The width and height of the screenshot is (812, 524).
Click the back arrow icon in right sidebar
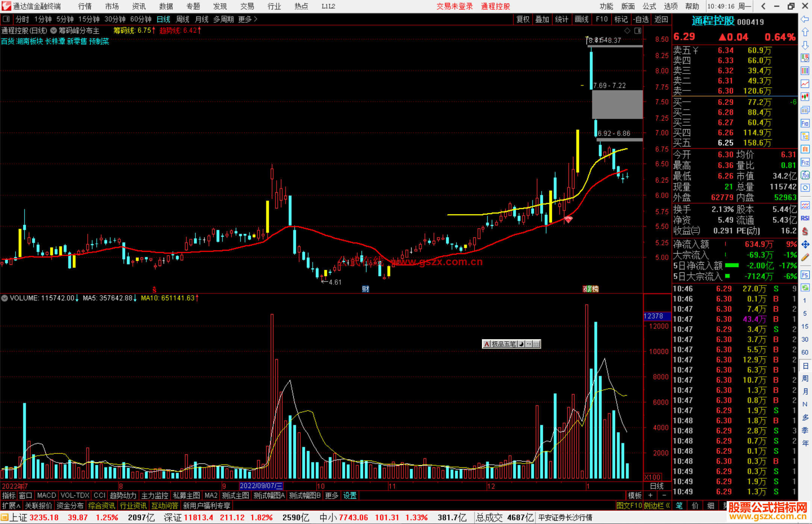[x=805, y=19]
